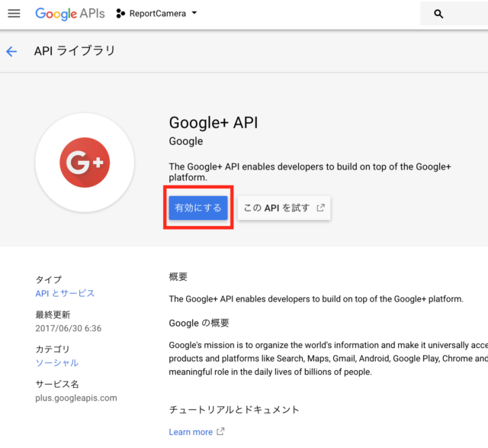Image resolution: width=488 pixels, height=448 pixels.
Task: Select the ReportCamera project name
Action: (x=158, y=14)
